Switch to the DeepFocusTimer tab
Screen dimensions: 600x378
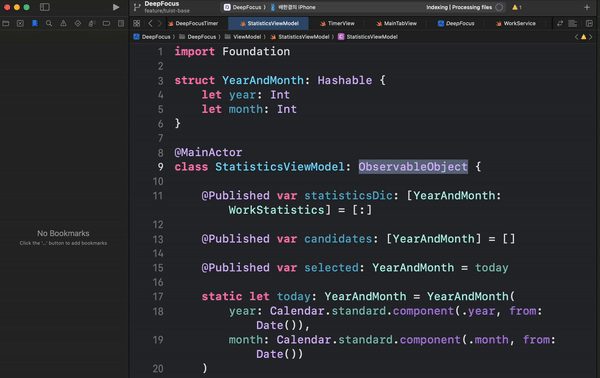coord(193,23)
